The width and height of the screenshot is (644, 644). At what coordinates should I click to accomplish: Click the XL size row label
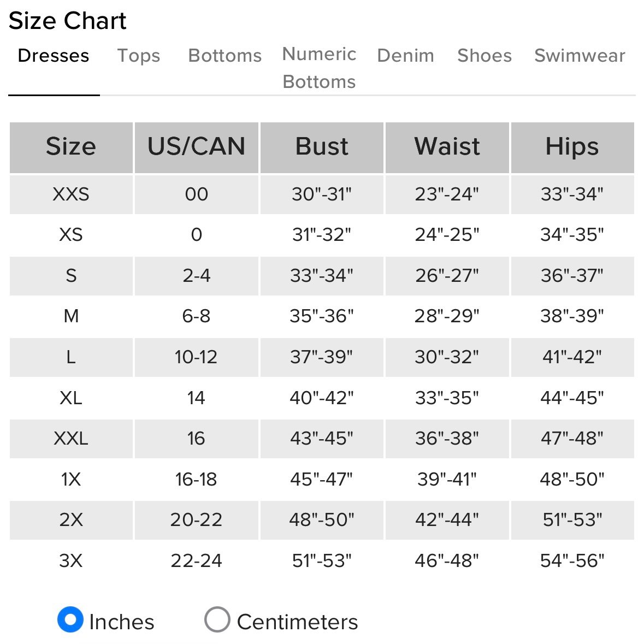[x=71, y=398]
